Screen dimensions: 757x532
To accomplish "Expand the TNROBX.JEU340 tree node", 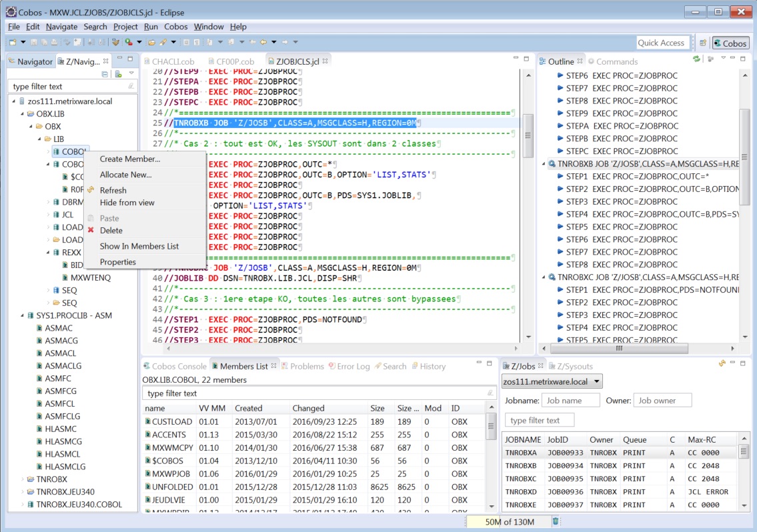I will (x=22, y=492).
